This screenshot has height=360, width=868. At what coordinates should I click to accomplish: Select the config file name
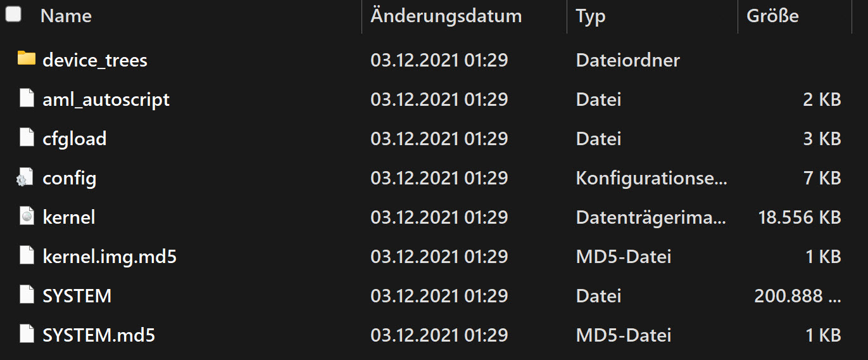pos(70,179)
